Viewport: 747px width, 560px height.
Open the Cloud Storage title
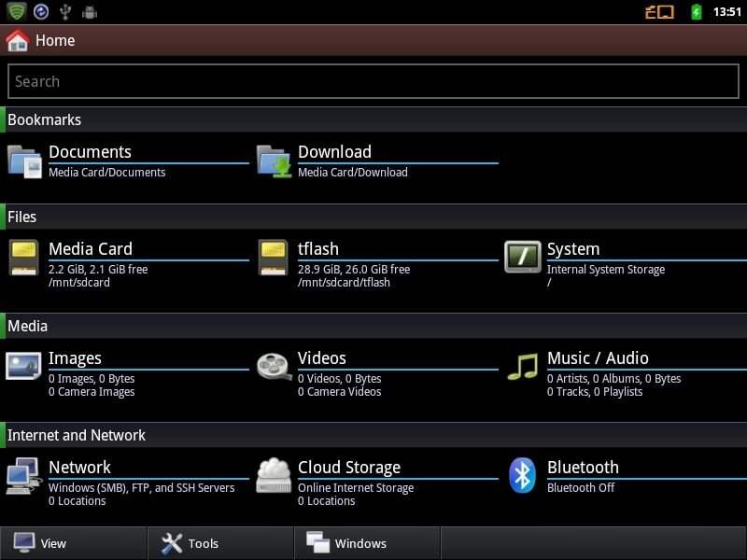coord(349,468)
